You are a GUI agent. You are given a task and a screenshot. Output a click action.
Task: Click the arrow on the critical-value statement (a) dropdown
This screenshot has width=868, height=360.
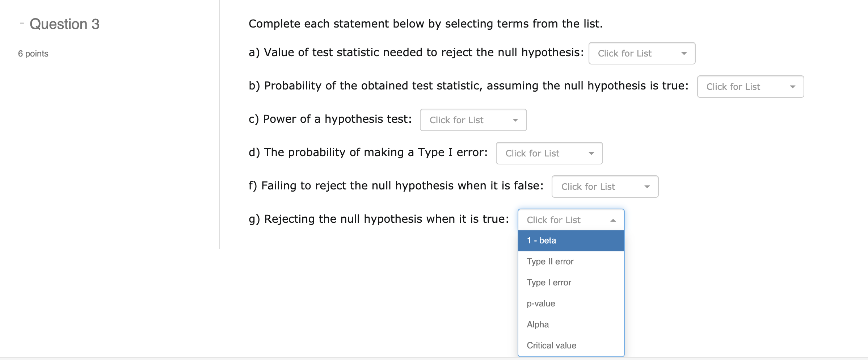pyautogui.click(x=684, y=54)
